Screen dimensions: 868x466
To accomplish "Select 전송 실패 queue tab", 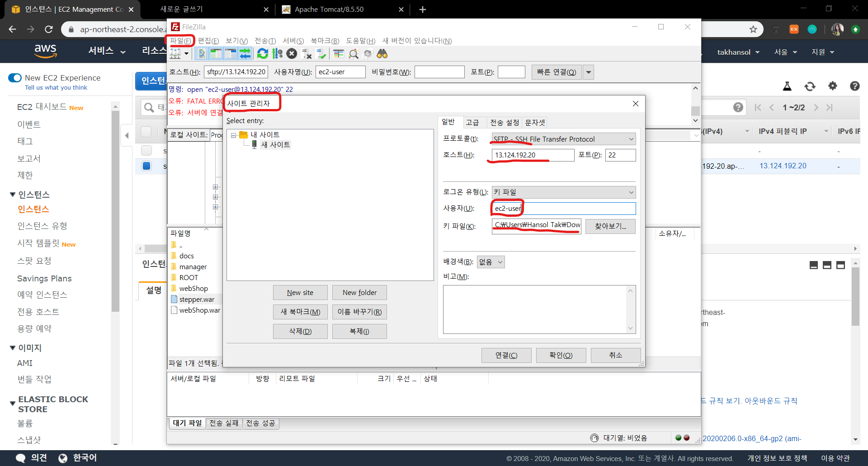I will [x=224, y=423].
